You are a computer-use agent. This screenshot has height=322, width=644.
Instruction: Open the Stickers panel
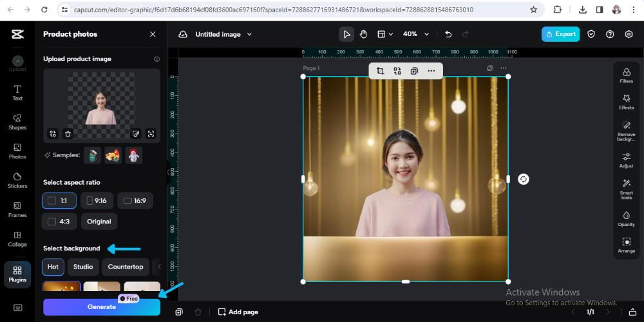point(17,180)
